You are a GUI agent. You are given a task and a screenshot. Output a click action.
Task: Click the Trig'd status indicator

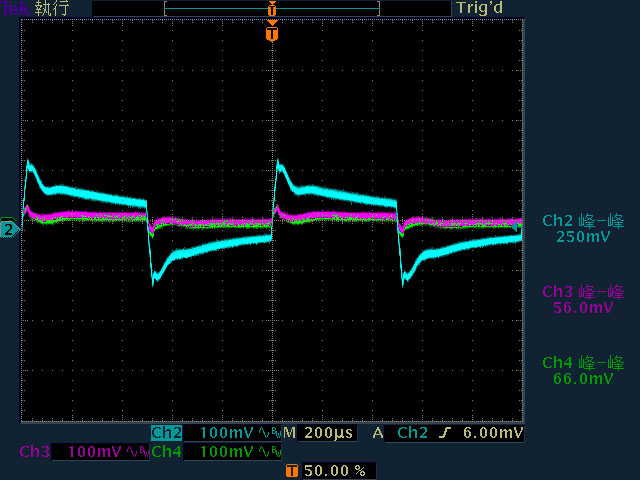[x=480, y=8]
